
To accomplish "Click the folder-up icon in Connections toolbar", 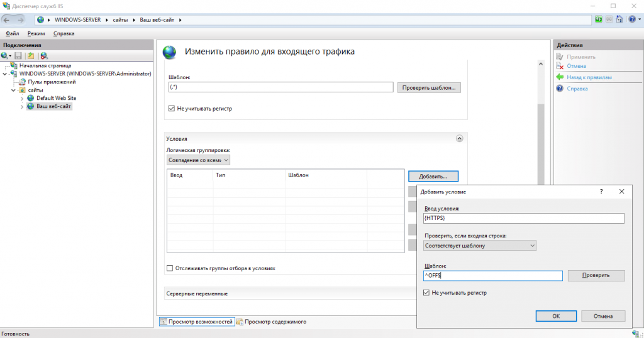I will point(31,56).
